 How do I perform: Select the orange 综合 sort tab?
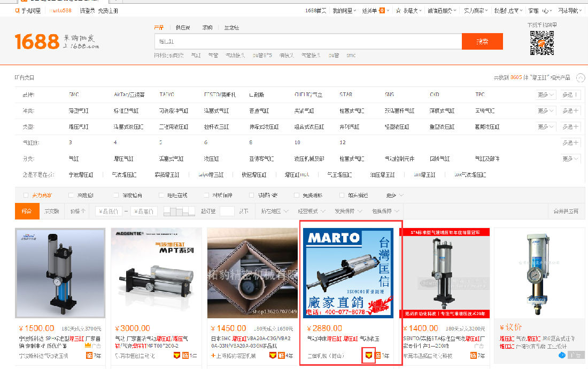(27, 211)
